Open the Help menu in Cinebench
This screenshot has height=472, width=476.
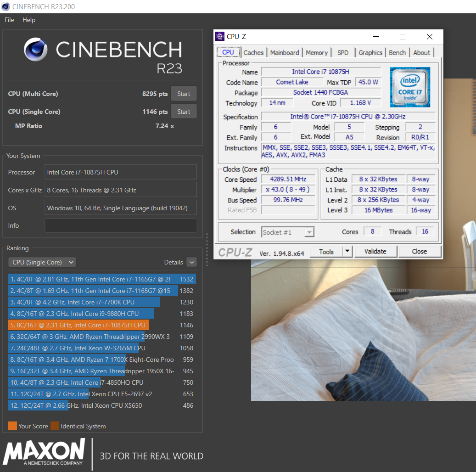point(29,20)
